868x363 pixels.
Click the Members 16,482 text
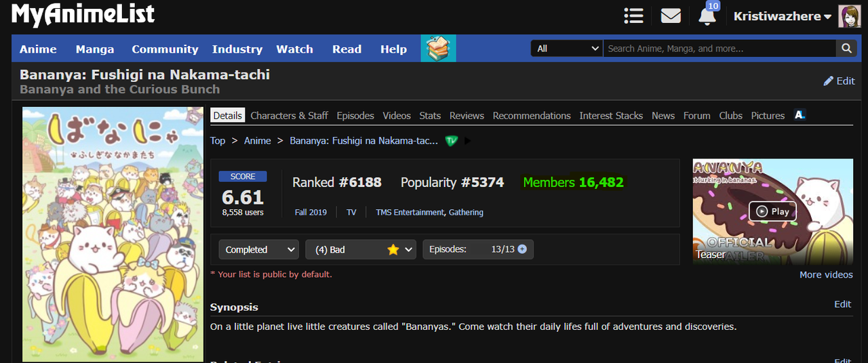pos(574,182)
